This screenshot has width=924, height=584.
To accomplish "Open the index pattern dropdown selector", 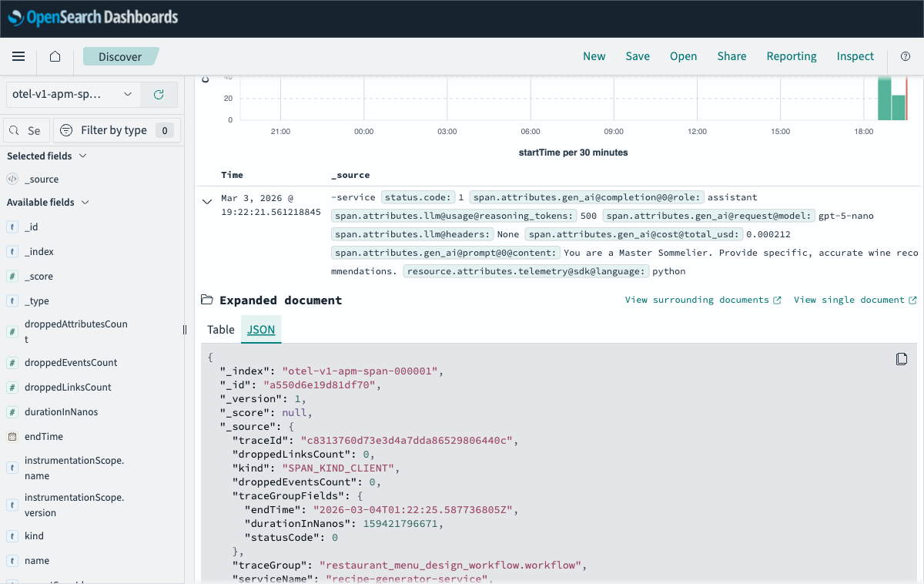I will coord(73,94).
